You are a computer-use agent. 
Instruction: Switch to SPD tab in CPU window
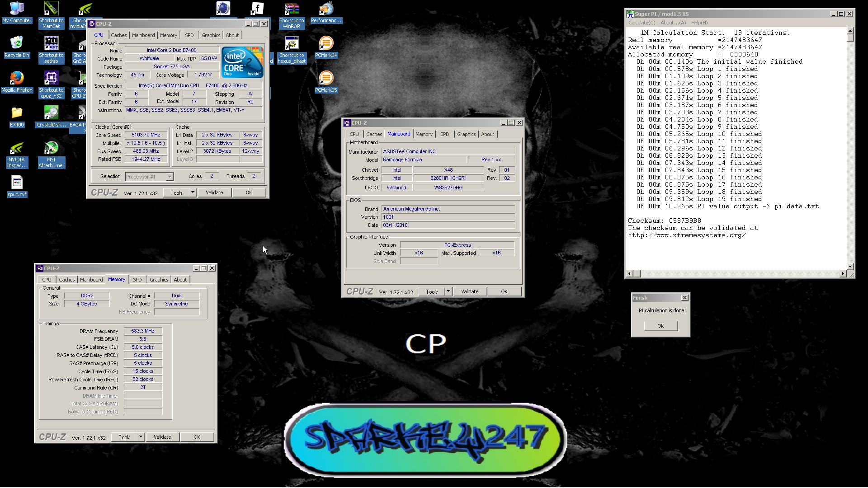[189, 35]
